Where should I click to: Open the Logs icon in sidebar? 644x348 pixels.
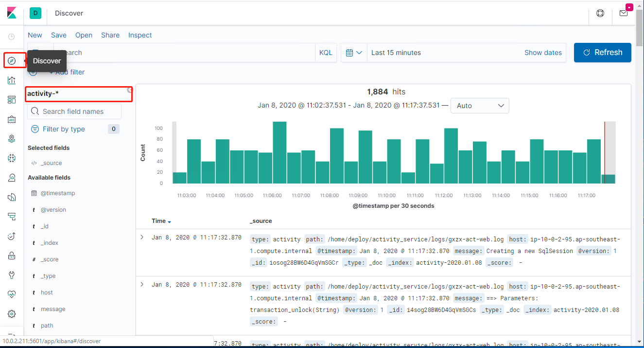click(x=12, y=197)
